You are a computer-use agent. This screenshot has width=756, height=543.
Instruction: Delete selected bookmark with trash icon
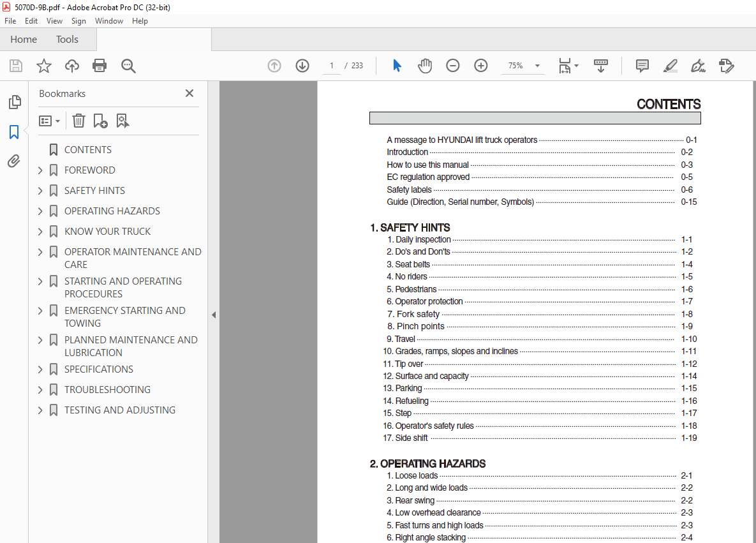click(78, 121)
